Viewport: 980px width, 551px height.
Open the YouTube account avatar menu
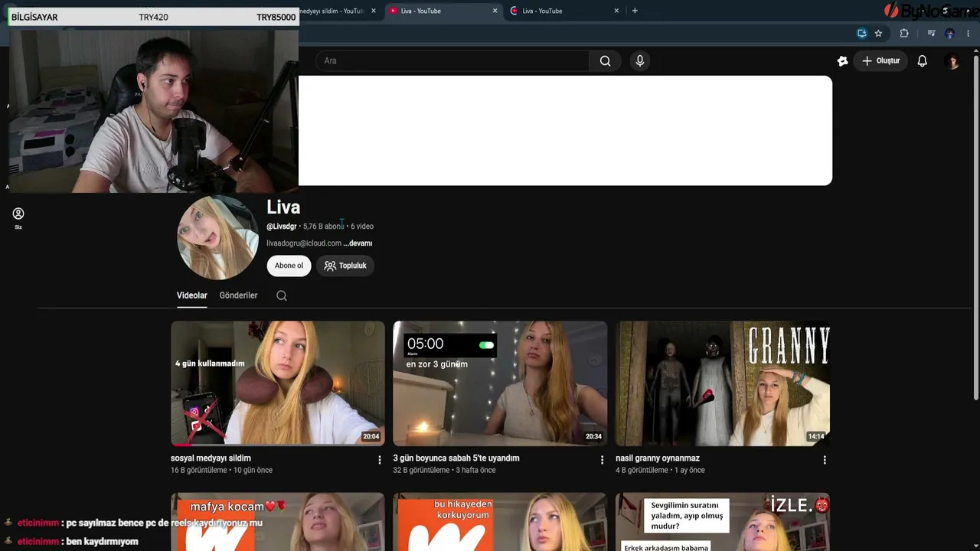pyautogui.click(x=953, y=61)
